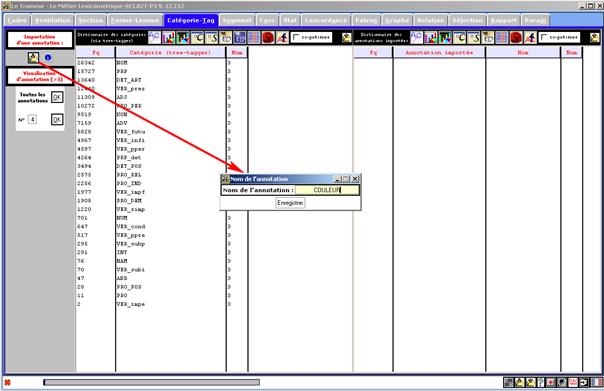The height and width of the screenshot is (391, 604).
Task: Open the Ventilation tab
Action: 53,20
